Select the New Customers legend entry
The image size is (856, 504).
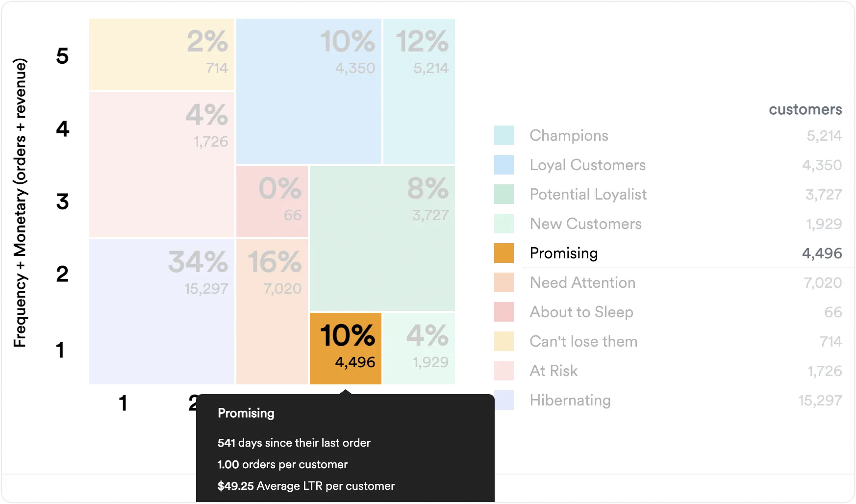point(668,224)
